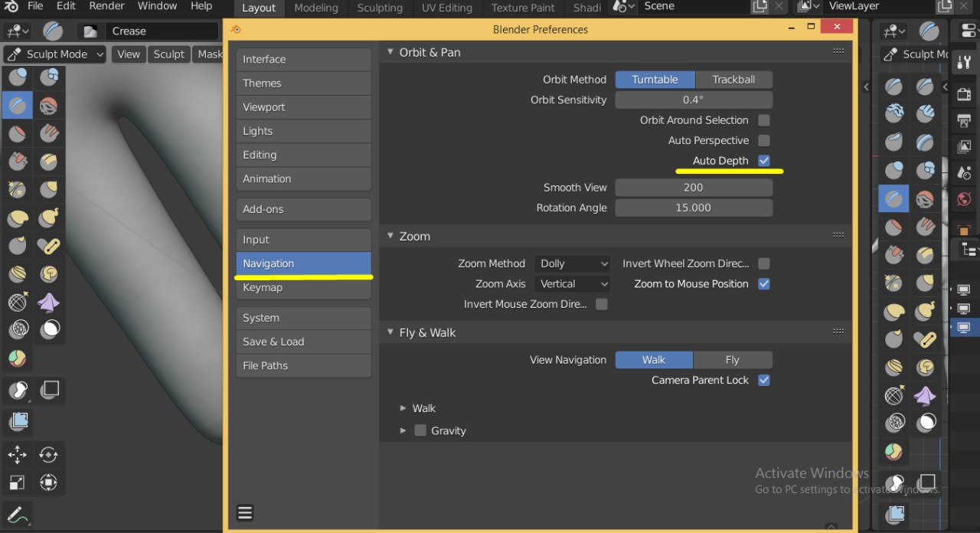Open the Add-ons preferences section

[304, 209]
